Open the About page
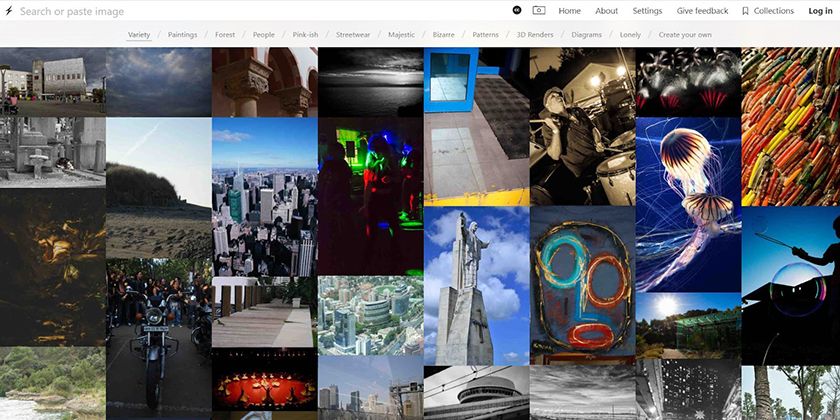Viewport: 840px width, 420px height. tap(606, 11)
